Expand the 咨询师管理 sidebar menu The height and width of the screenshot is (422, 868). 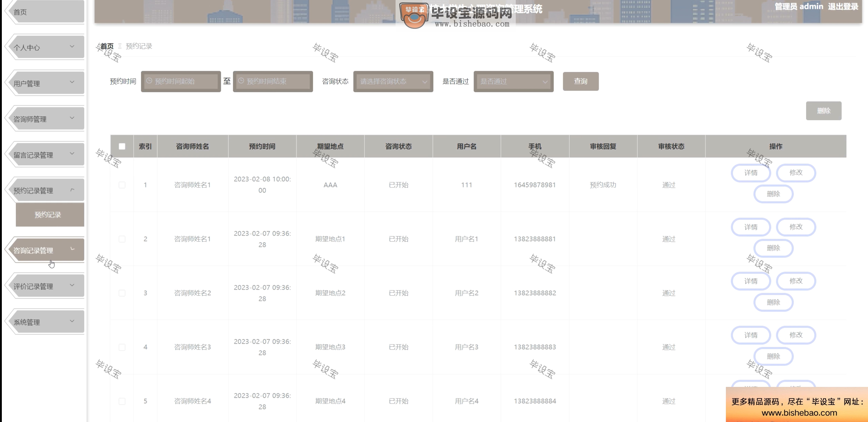click(x=45, y=119)
